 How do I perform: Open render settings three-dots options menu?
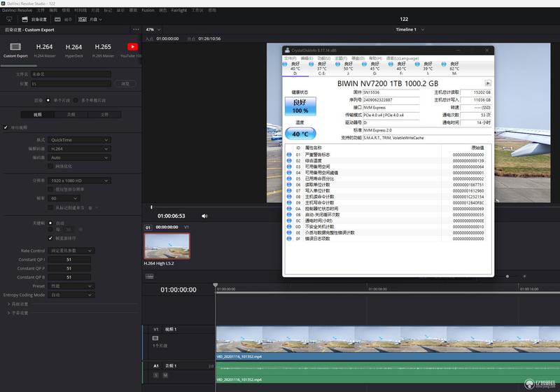pos(136,29)
